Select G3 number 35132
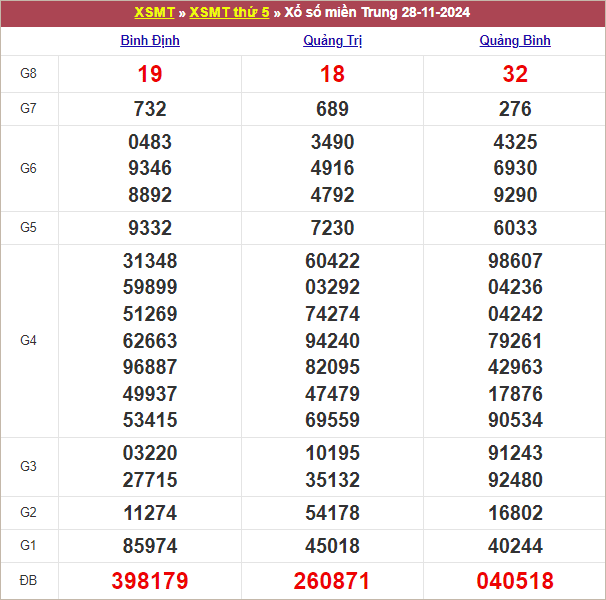 [332, 480]
